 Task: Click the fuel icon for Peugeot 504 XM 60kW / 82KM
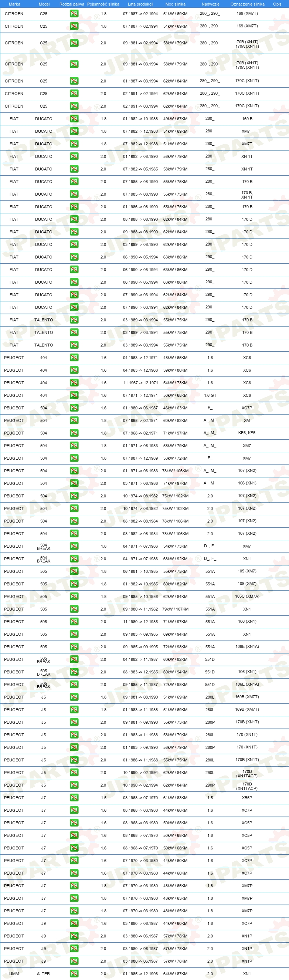click(74, 420)
